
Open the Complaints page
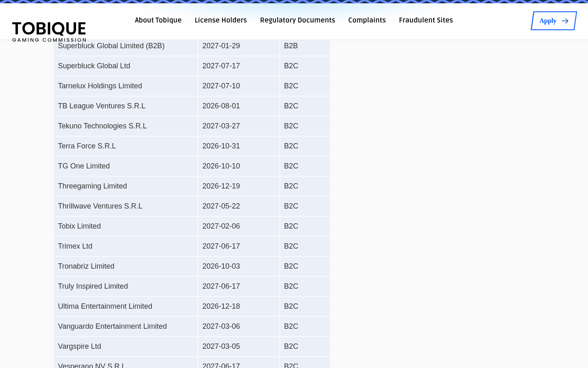[x=367, y=20]
